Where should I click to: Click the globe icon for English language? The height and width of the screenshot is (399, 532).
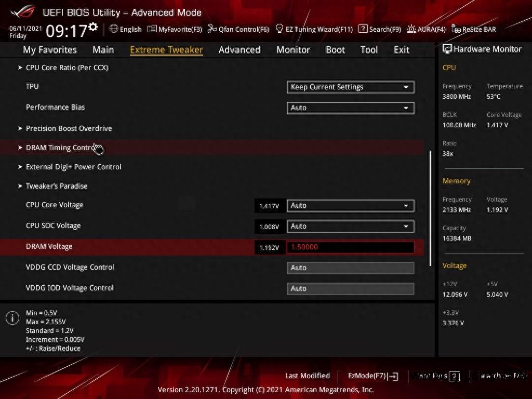click(114, 29)
